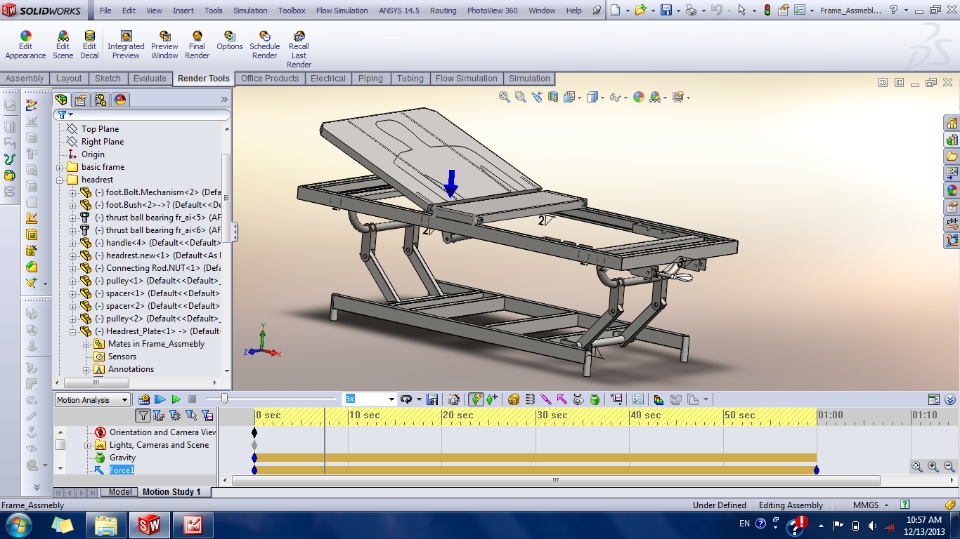Toggle the Filter Animated button
Image resolution: width=960 pixels, height=539 pixels.
159,416
